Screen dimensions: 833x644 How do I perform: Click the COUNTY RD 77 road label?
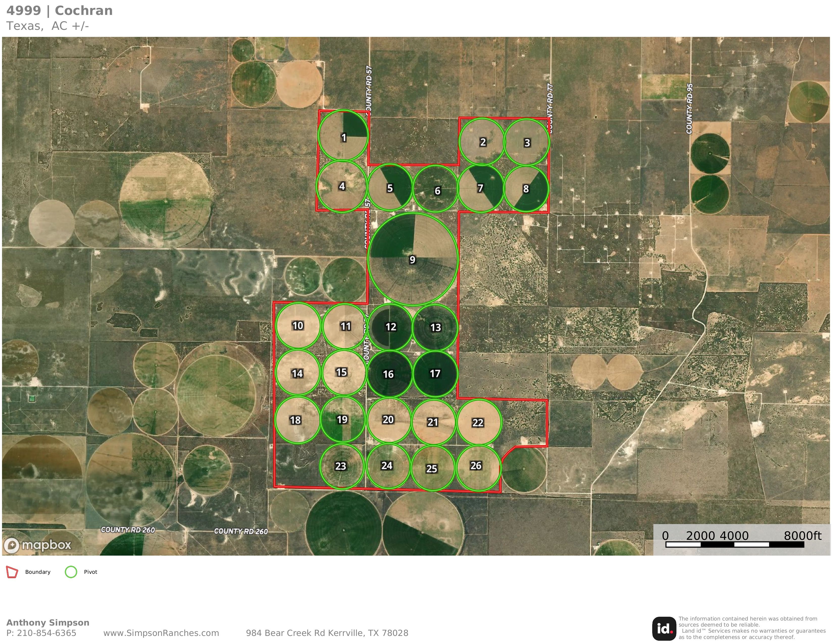[550, 108]
